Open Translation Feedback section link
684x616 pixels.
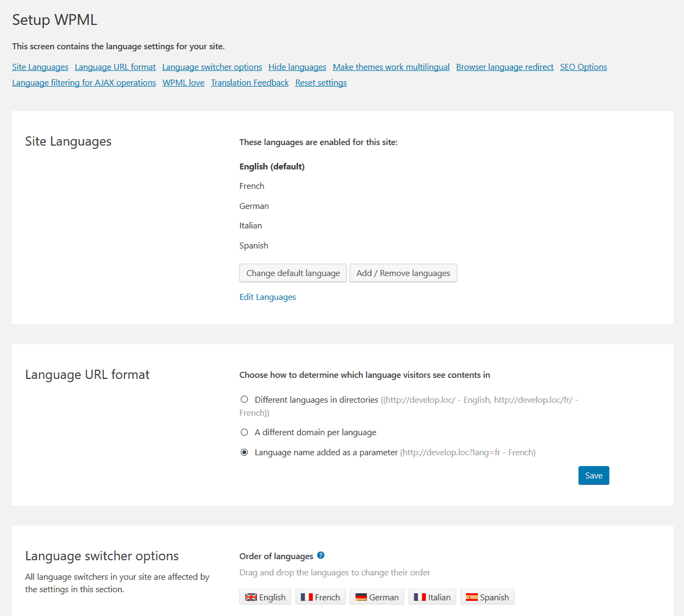(249, 83)
